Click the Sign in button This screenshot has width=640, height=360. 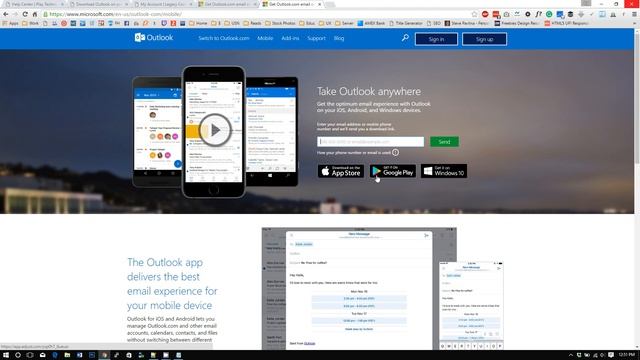(x=436, y=39)
